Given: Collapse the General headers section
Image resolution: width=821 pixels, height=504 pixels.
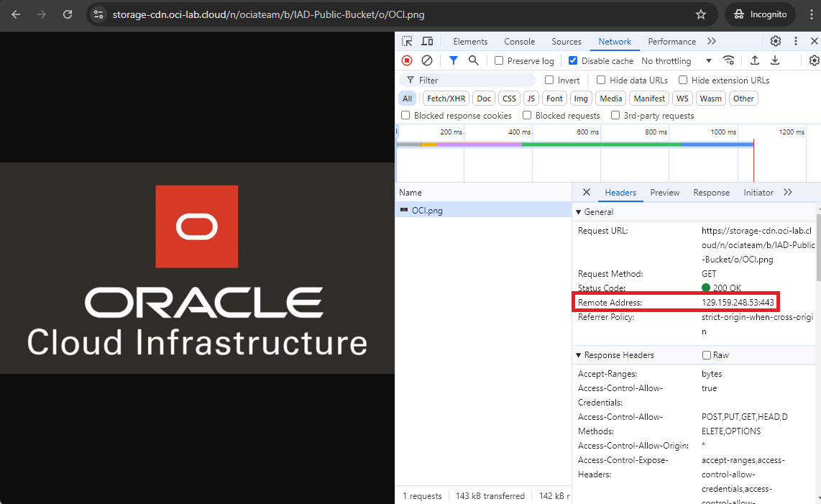Looking at the screenshot, I should click(x=579, y=212).
